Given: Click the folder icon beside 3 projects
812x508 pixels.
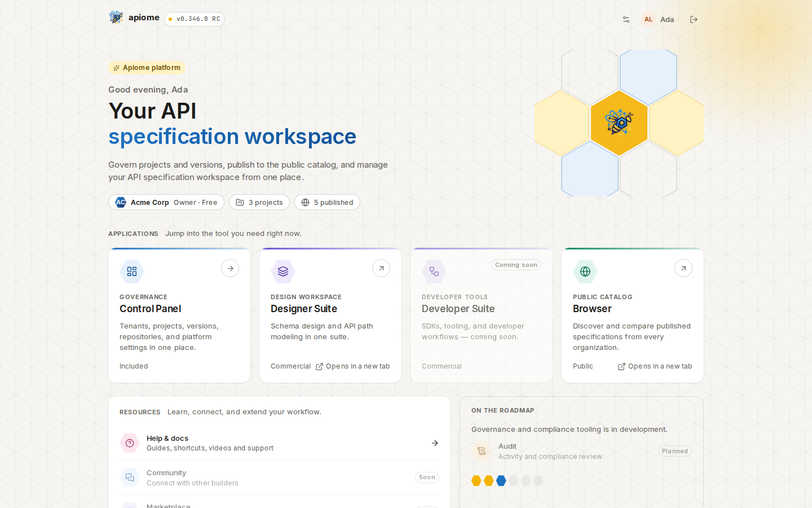Looking at the screenshot, I should (x=240, y=202).
